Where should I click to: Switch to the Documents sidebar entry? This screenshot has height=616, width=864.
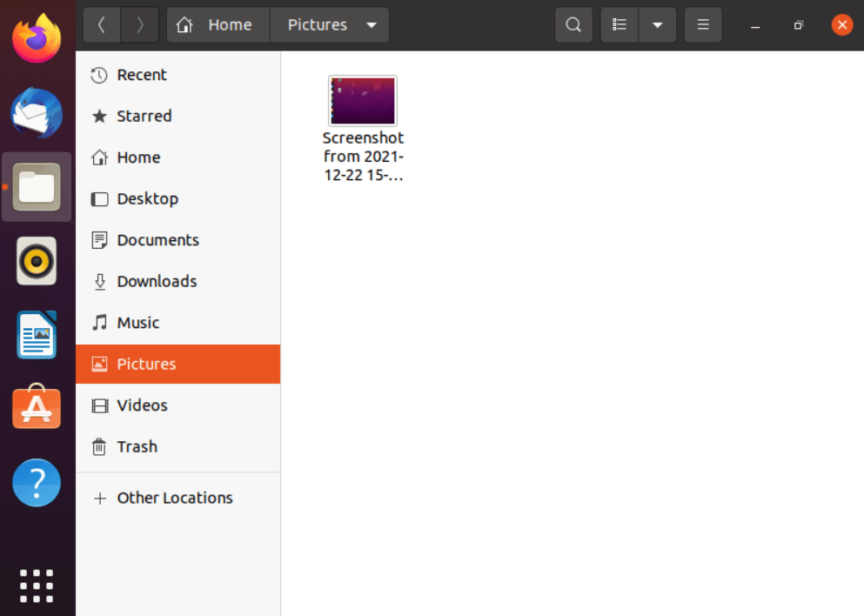(157, 240)
